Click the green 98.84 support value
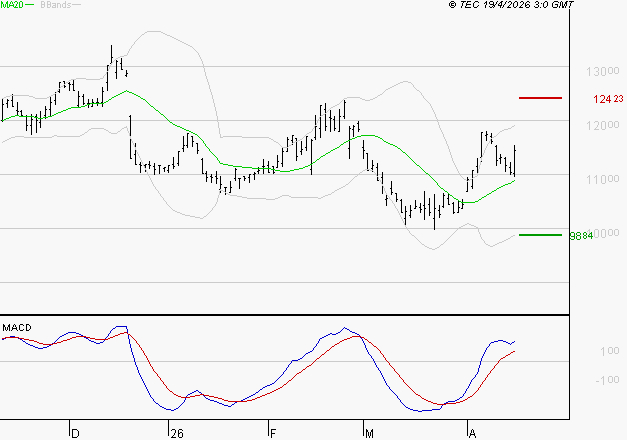 581,236
